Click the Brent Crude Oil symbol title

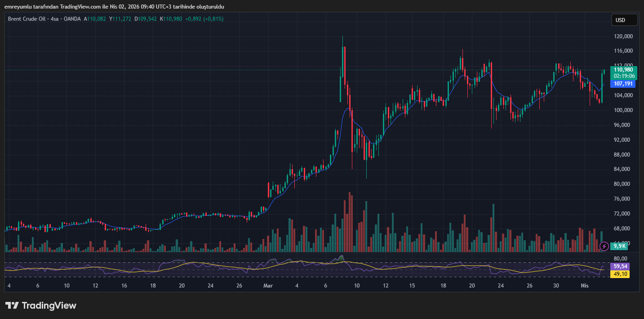pos(27,19)
